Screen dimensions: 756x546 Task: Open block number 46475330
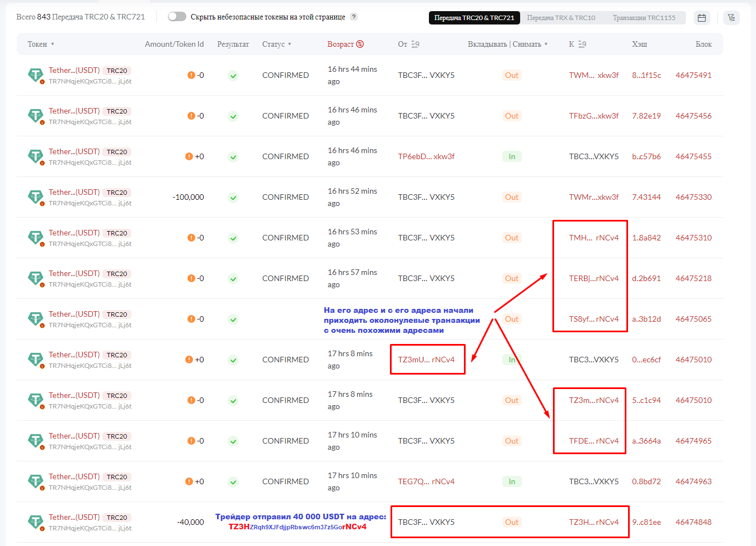694,197
